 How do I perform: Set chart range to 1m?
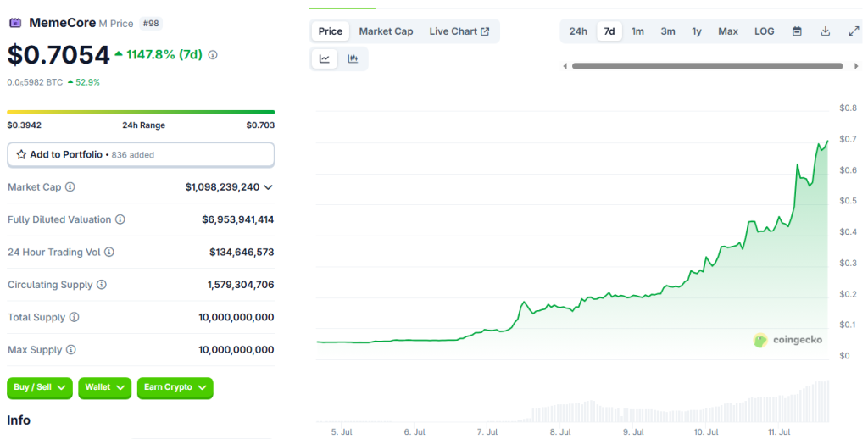click(x=637, y=31)
